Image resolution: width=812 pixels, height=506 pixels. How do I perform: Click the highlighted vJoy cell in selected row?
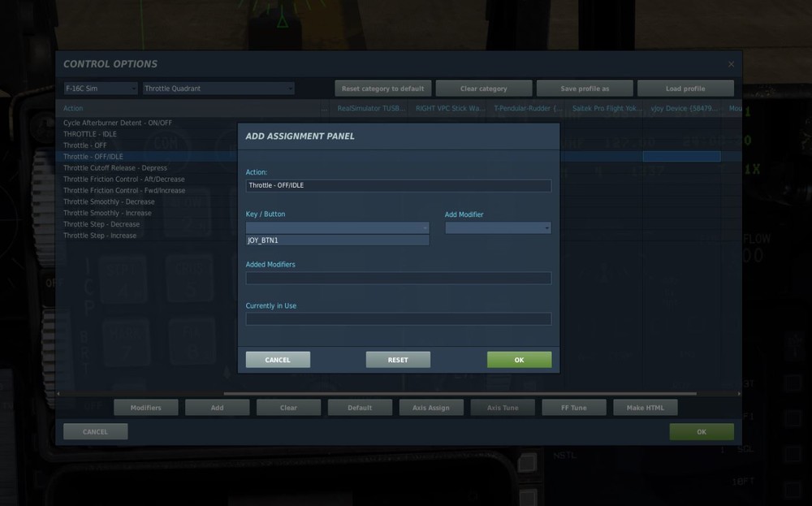click(681, 157)
